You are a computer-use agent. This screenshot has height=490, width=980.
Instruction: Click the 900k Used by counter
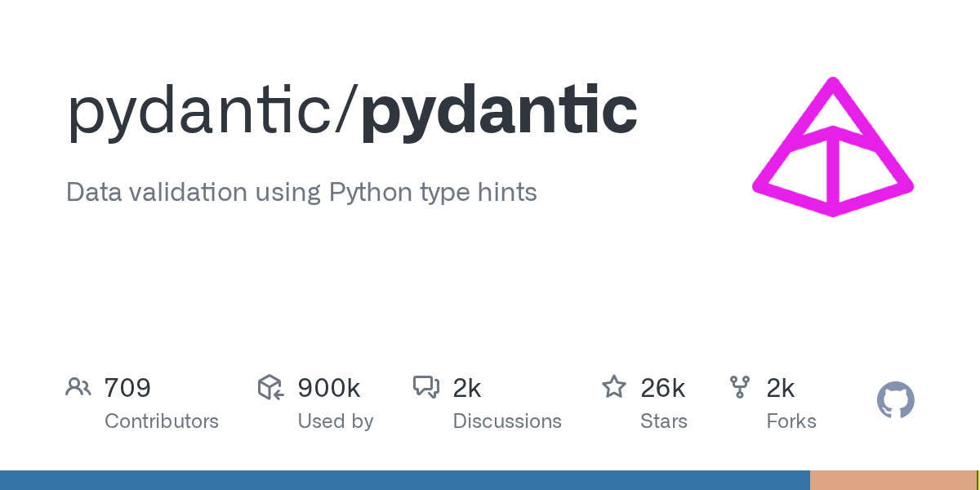coord(329,387)
